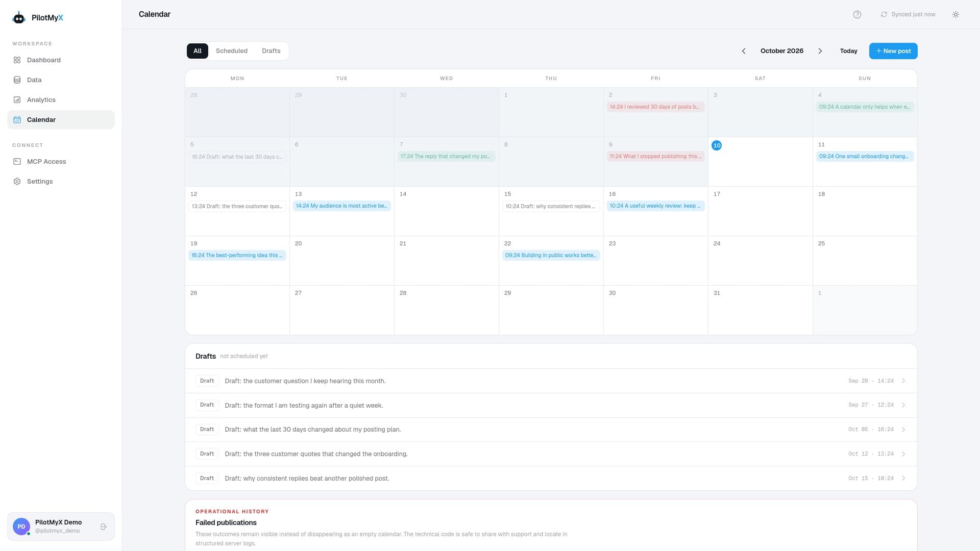Click the MCP Access terminal icon
The width and height of the screenshot is (980, 551).
pos(17,162)
